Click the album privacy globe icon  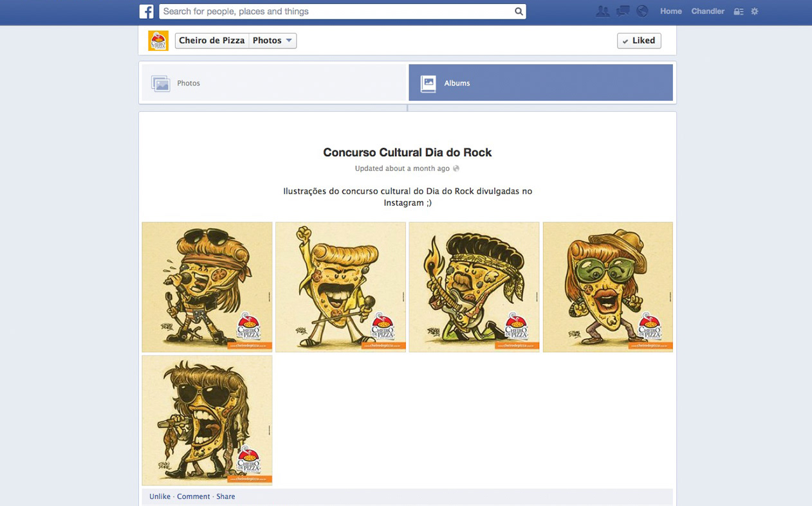pos(456,168)
